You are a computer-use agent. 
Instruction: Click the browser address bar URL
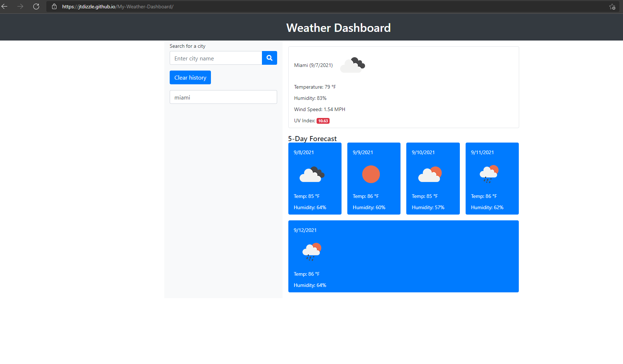118,7
